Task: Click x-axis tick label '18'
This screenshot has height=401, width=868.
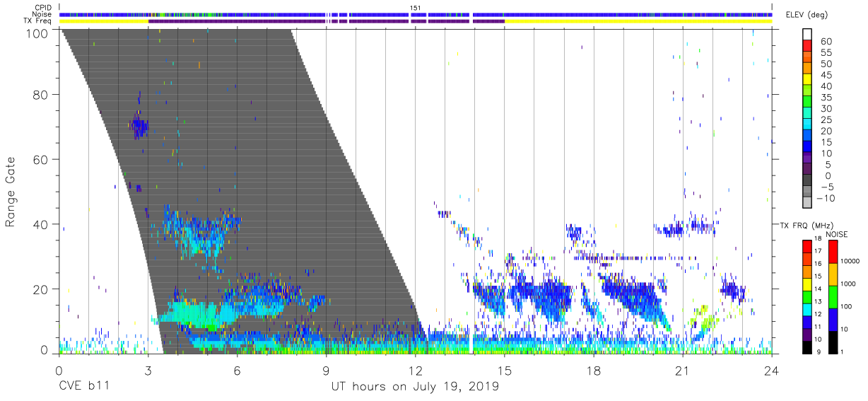Action: pos(594,371)
